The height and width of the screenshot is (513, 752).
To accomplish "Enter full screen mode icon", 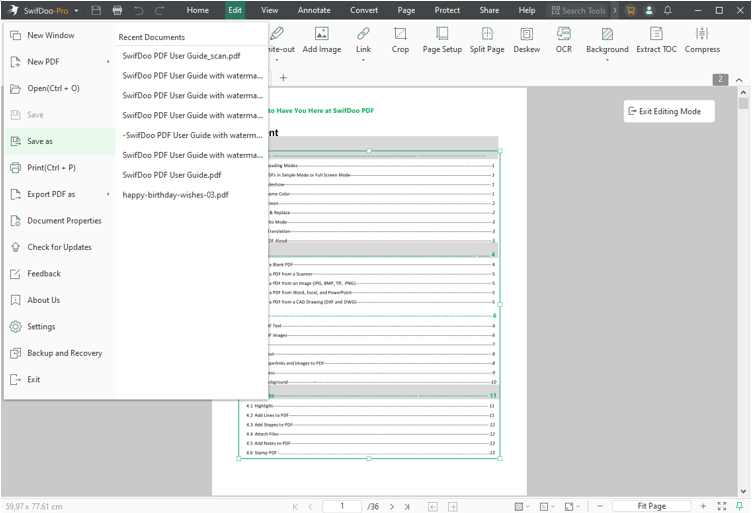I will click(x=722, y=506).
